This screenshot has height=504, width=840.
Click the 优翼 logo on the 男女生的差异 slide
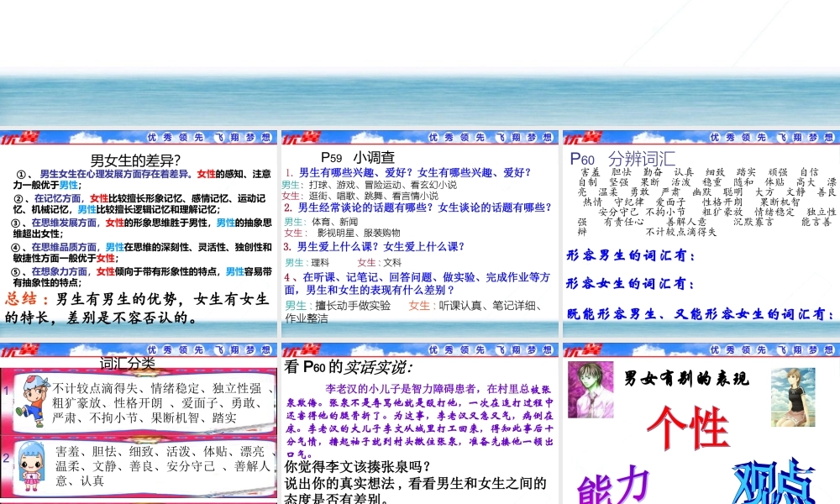tap(20, 139)
